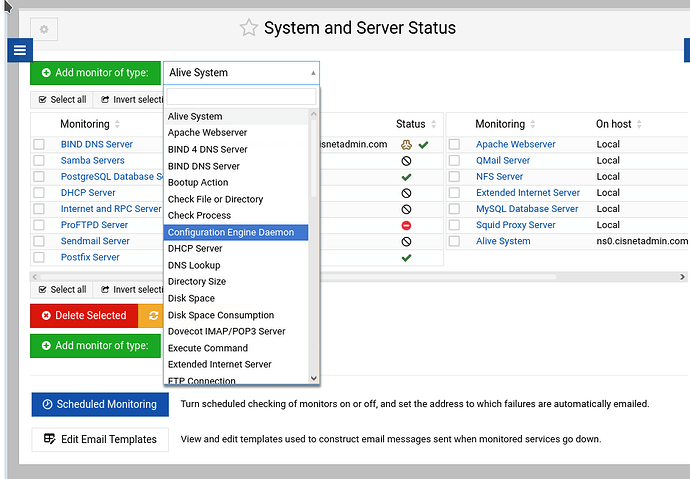Tick checkbox for Apache Webserver row
The image size is (690, 479).
tap(455, 144)
